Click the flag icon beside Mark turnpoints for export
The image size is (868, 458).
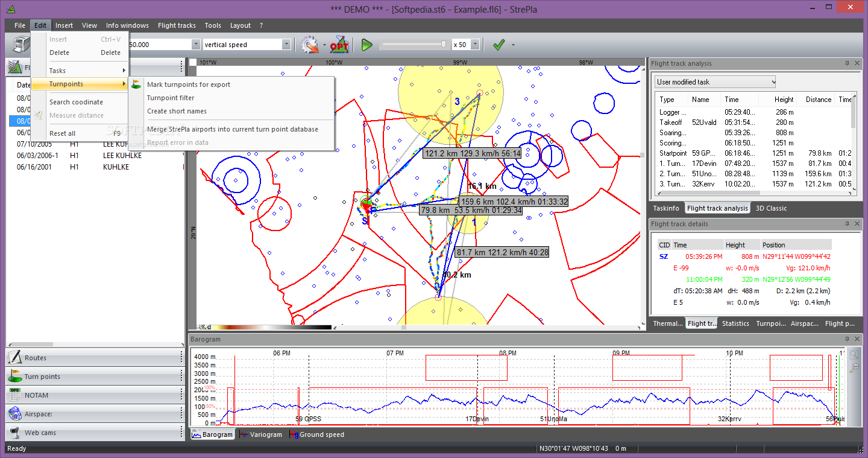tap(137, 84)
